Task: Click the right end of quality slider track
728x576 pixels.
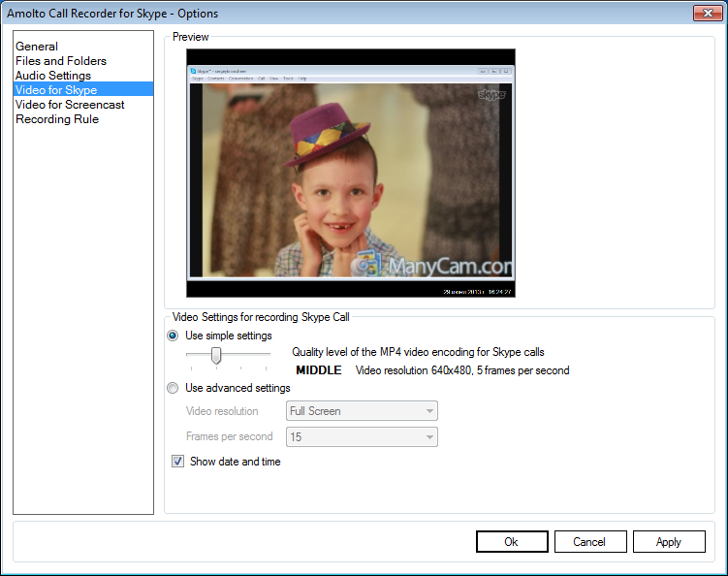Action: click(269, 355)
